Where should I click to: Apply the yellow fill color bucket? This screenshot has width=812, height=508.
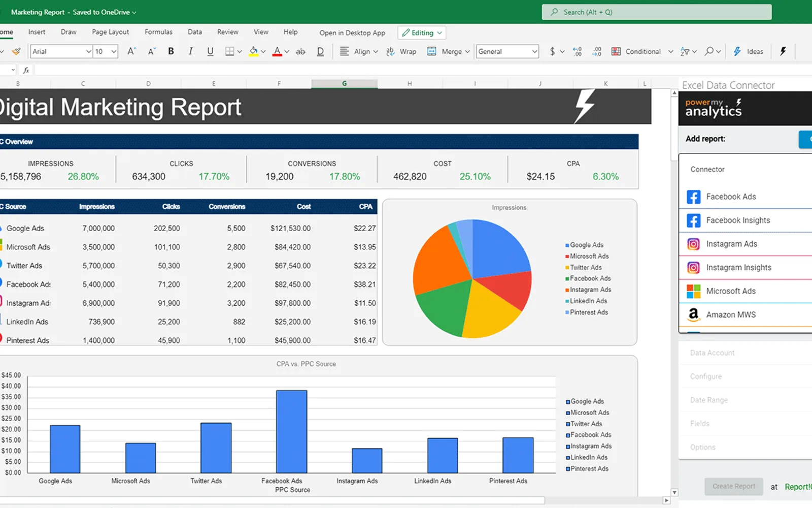click(253, 51)
